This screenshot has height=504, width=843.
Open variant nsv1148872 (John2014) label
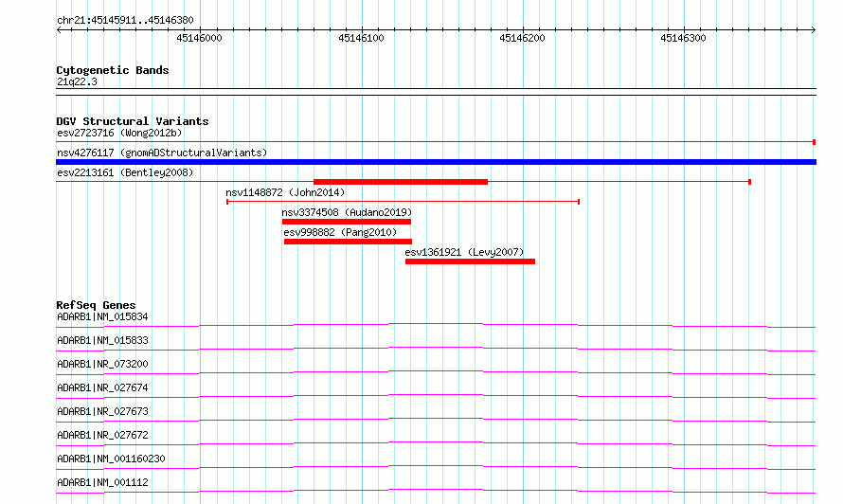pos(285,192)
